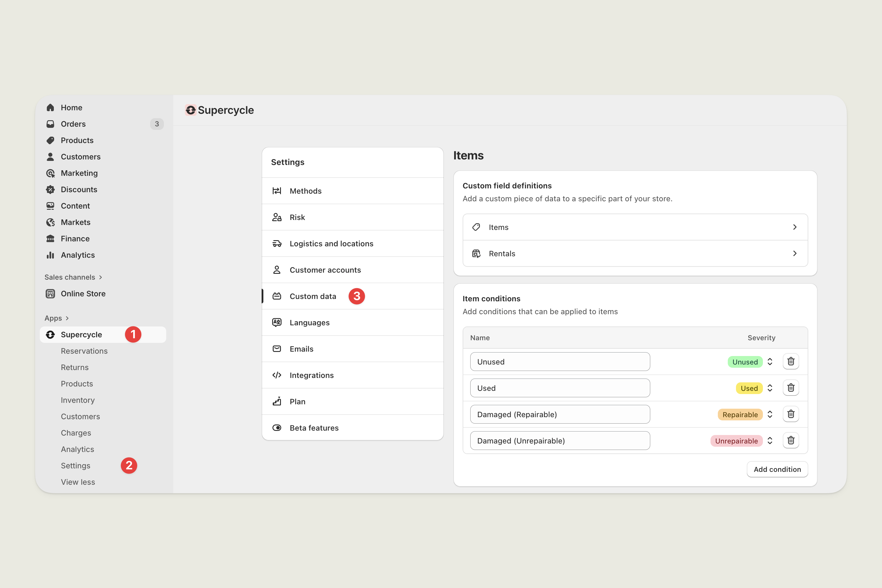Image resolution: width=882 pixels, height=588 pixels.
Task: Click the Damaged (Unrepairable) name field
Action: [559, 441]
